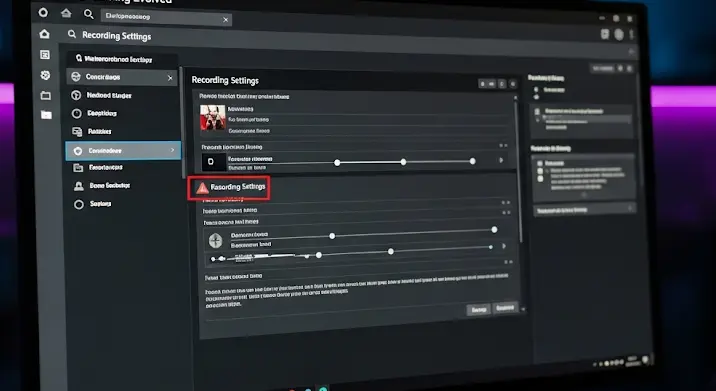Click the black square icon beside the first slider
The height and width of the screenshot is (391, 716).
[214, 162]
